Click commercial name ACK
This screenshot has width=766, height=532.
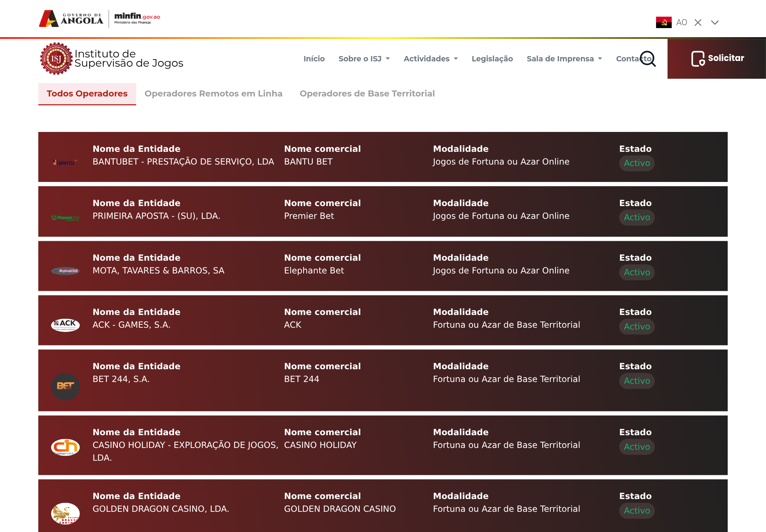293,325
